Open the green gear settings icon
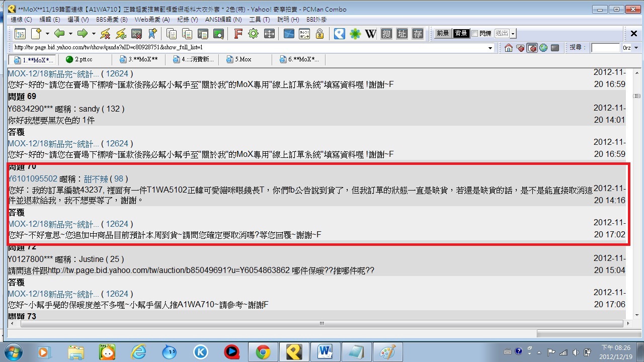This screenshot has height=362, width=644. tap(253, 34)
